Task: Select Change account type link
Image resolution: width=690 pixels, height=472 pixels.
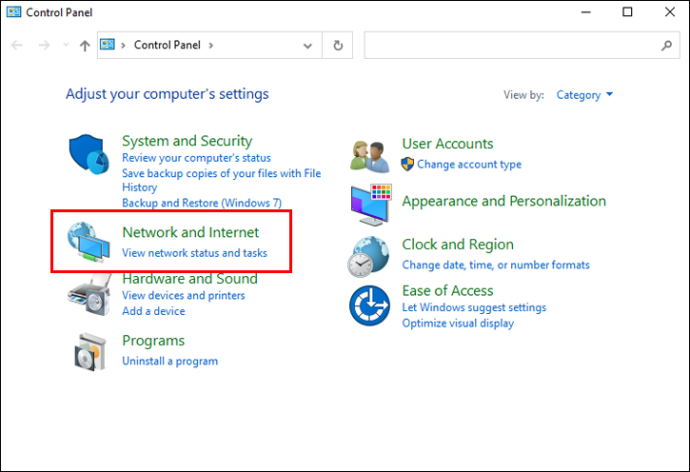Action: [469, 164]
